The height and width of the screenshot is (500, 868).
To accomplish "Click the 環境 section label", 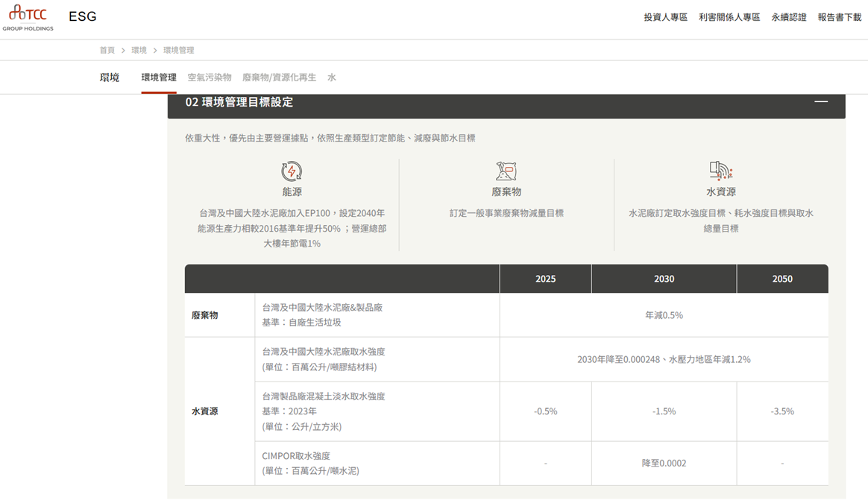I will [x=110, y=77].
